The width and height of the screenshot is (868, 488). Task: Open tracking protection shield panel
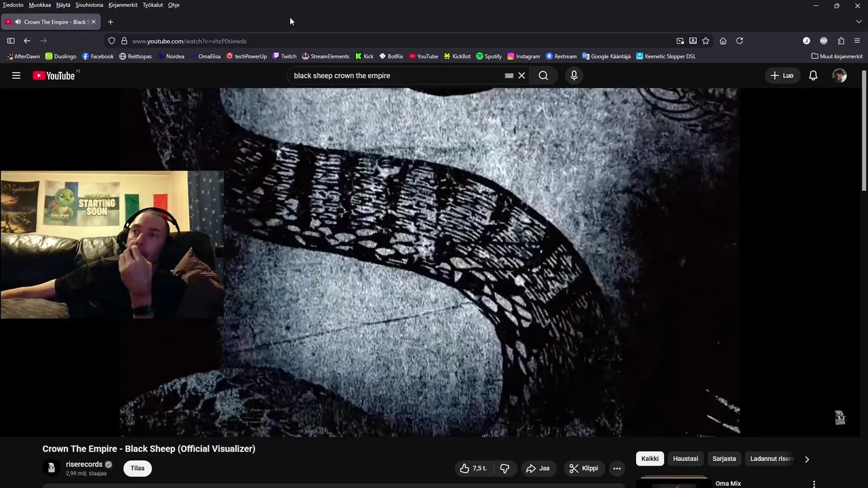click(x=112, y=41)
